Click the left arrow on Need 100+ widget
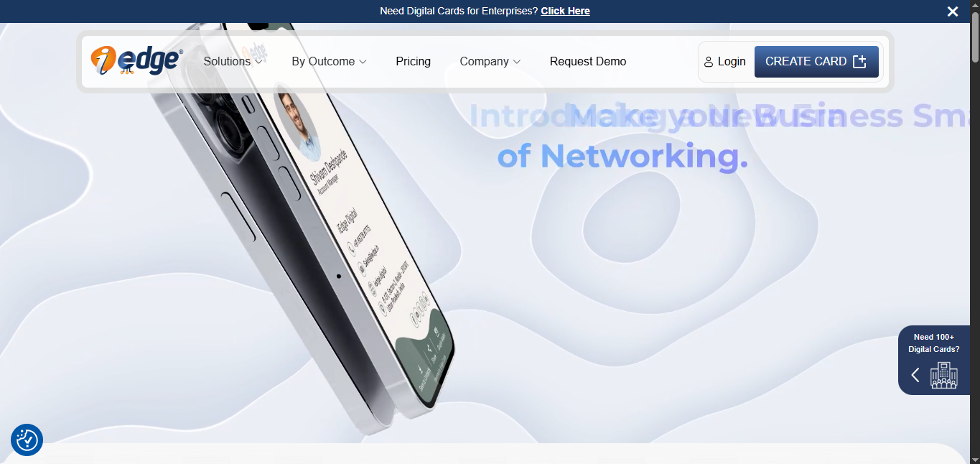980x464 pixels. (x=915, y=375)
